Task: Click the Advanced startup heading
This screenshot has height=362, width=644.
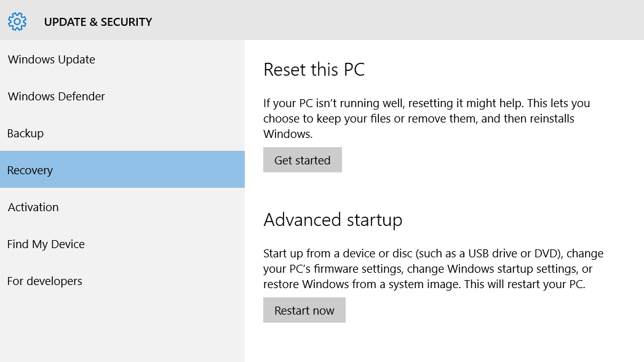Action: point(333,220)
